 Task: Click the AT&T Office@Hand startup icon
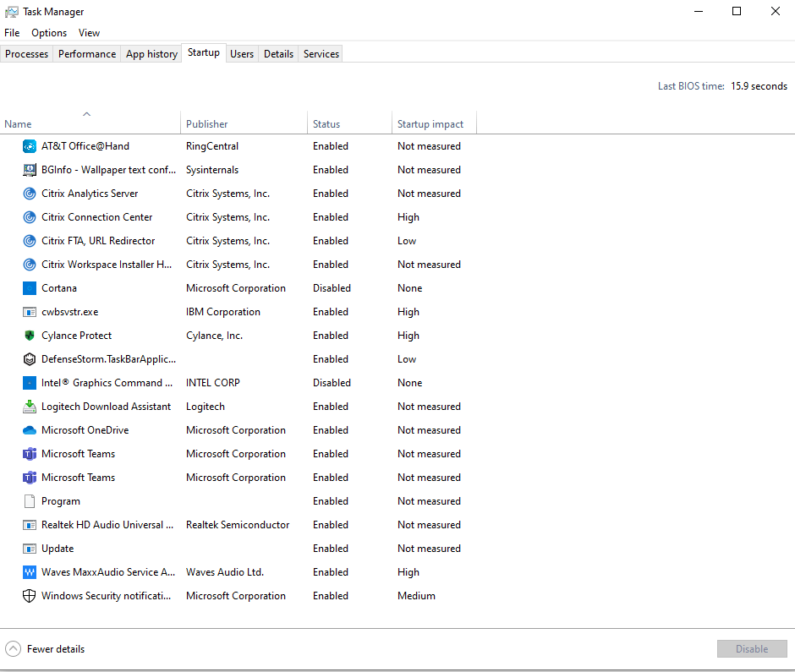click(30, 146)
